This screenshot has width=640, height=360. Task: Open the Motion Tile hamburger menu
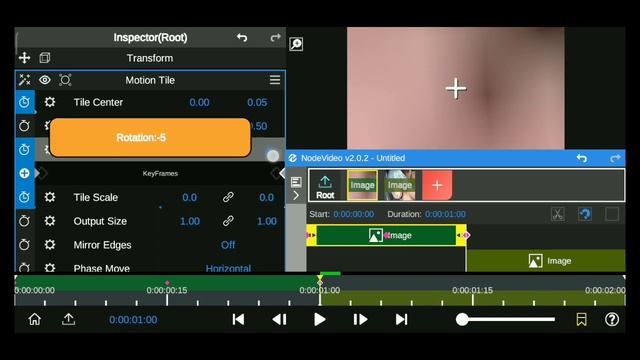point(275,80)
